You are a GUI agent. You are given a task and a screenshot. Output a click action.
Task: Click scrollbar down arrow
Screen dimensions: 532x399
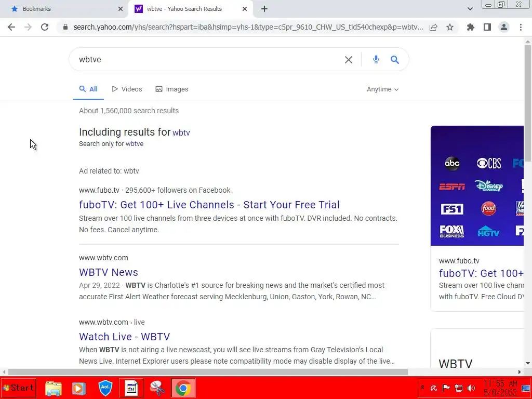click(x=528, y=363)
